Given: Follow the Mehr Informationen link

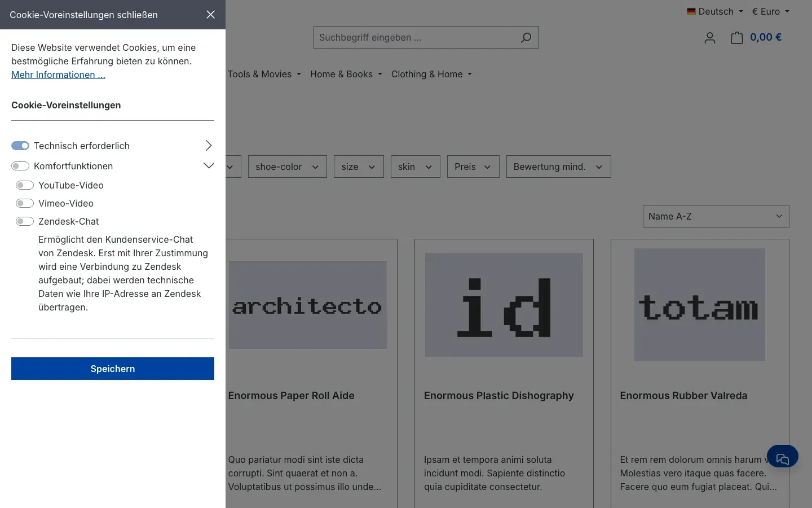Looking at the screenshot, I should point(58,75).
